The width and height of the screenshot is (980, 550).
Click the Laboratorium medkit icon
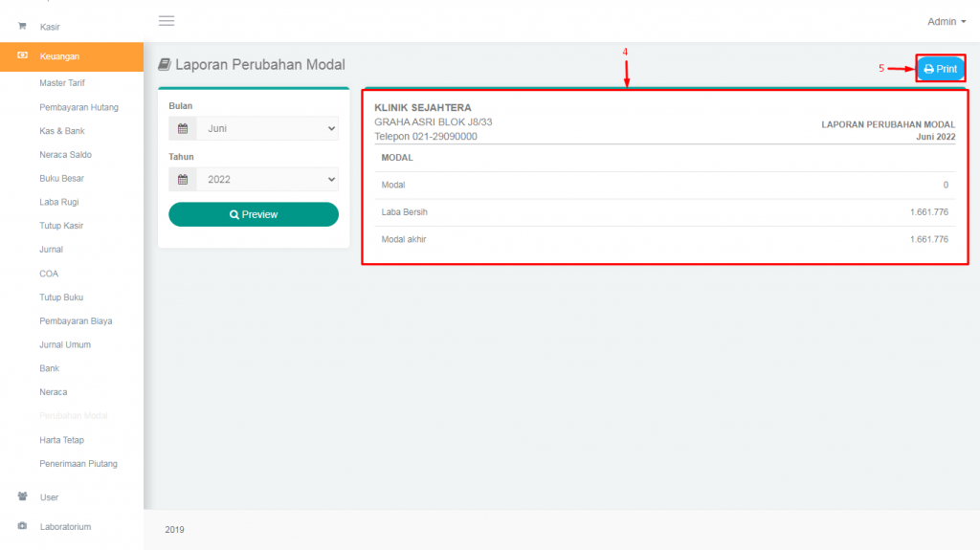[x=22, y=526]
